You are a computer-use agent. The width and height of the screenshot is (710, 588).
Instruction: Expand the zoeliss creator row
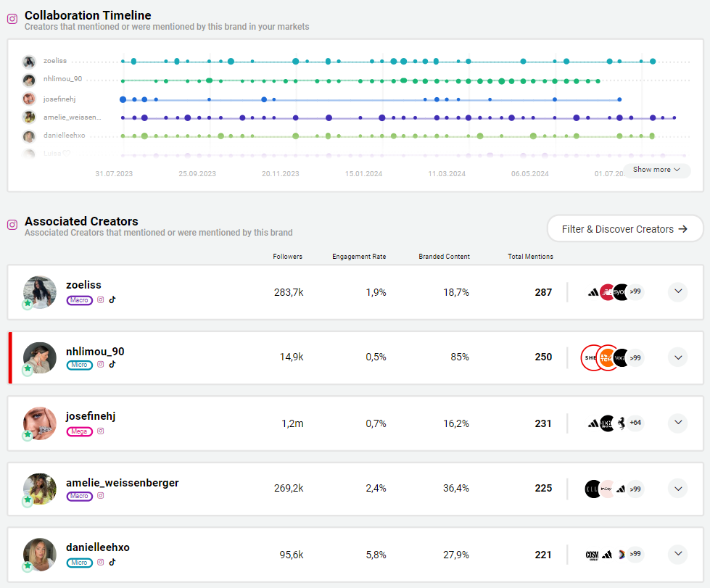click(677, 291)
